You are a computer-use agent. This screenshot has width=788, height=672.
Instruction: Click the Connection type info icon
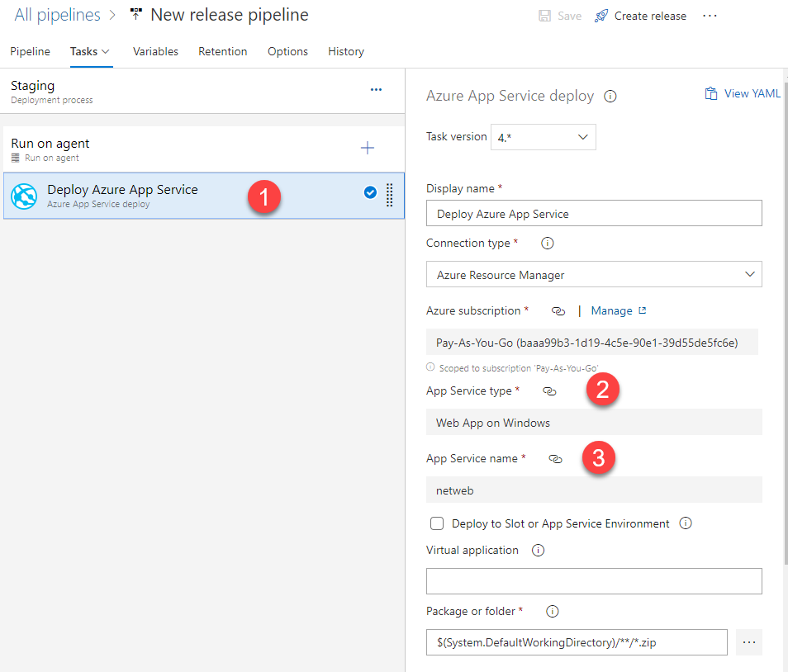pyautogui.click(x=548, y=243)
